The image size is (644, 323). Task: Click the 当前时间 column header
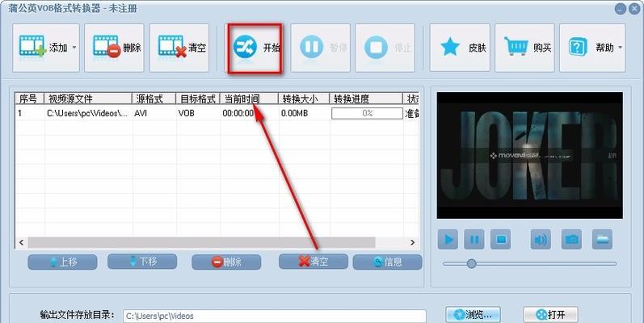tap(250, 99)
